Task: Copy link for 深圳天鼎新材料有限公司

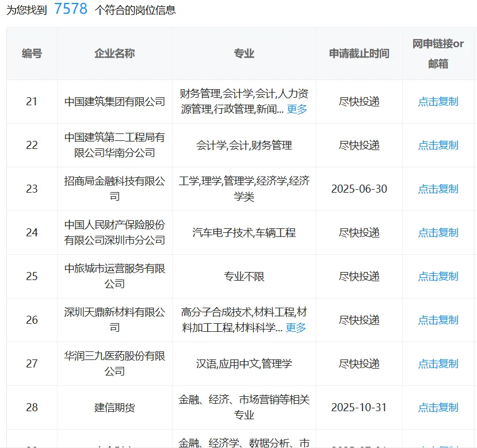Action: tap(438, 320)
